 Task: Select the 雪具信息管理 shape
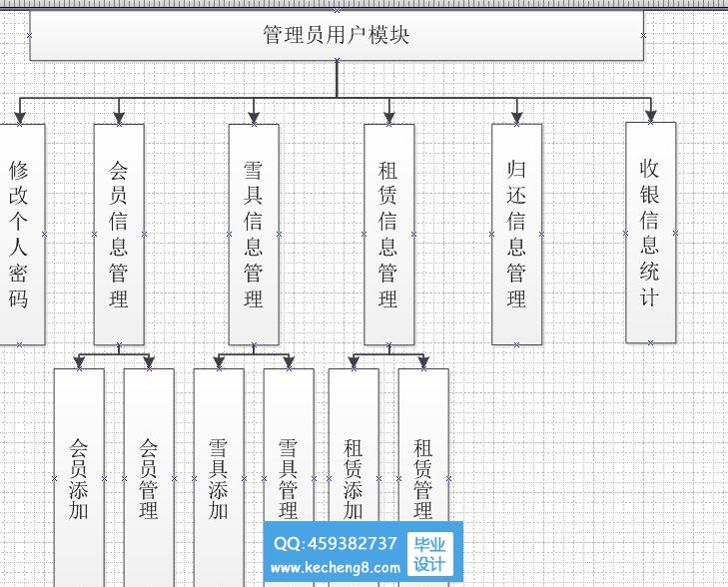pyautogui.click(x=254, y=235)
